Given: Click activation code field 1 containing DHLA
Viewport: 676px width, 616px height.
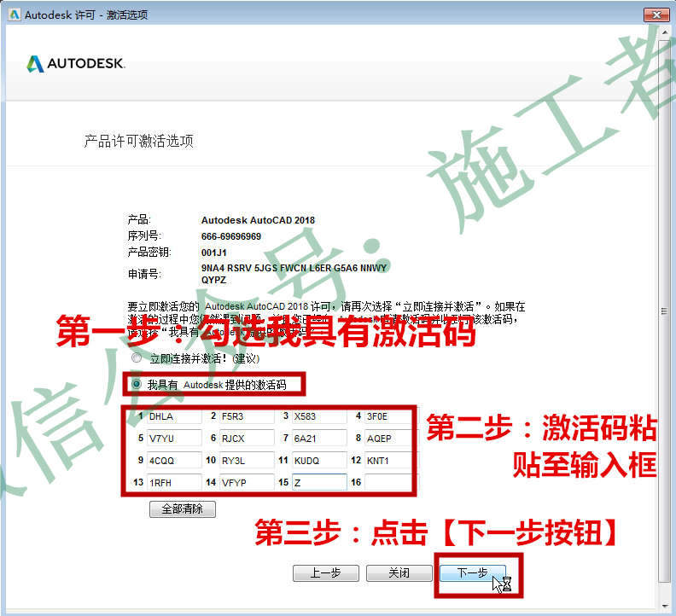Looking at the screenshot, I should (174, 416).
